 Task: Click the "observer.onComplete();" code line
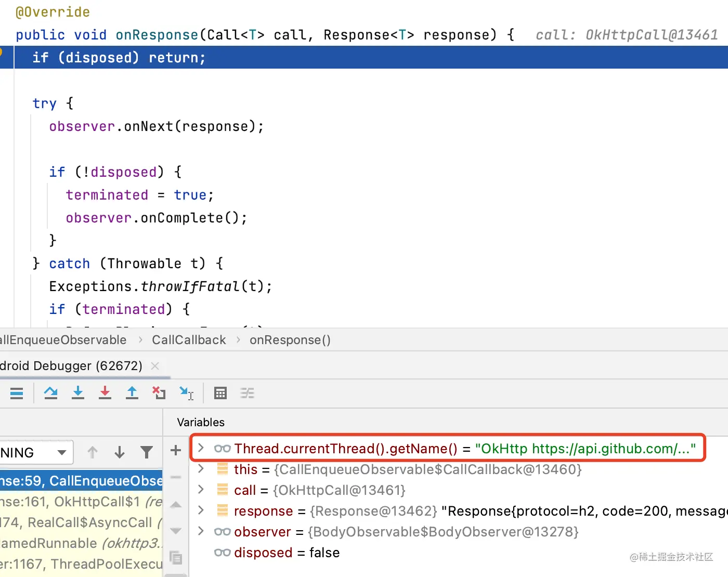coord(157,218)
